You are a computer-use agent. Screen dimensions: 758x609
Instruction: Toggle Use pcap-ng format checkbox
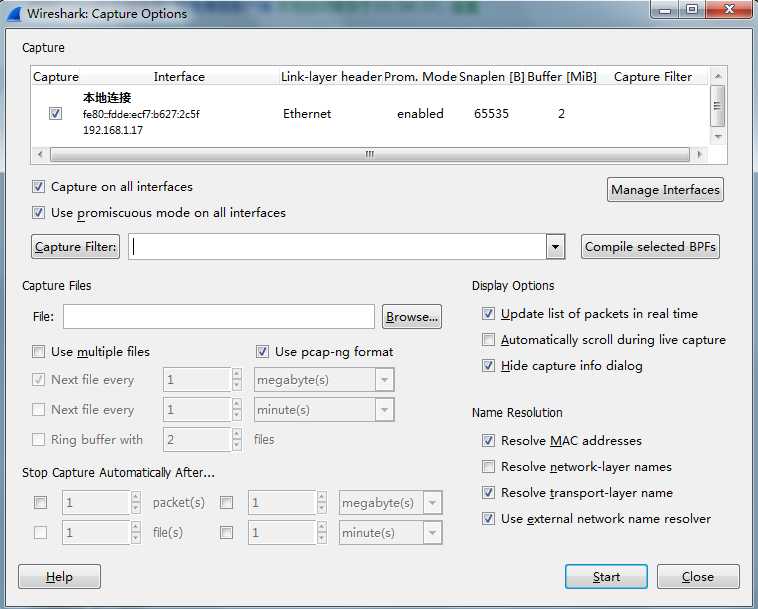pos(262,352)
